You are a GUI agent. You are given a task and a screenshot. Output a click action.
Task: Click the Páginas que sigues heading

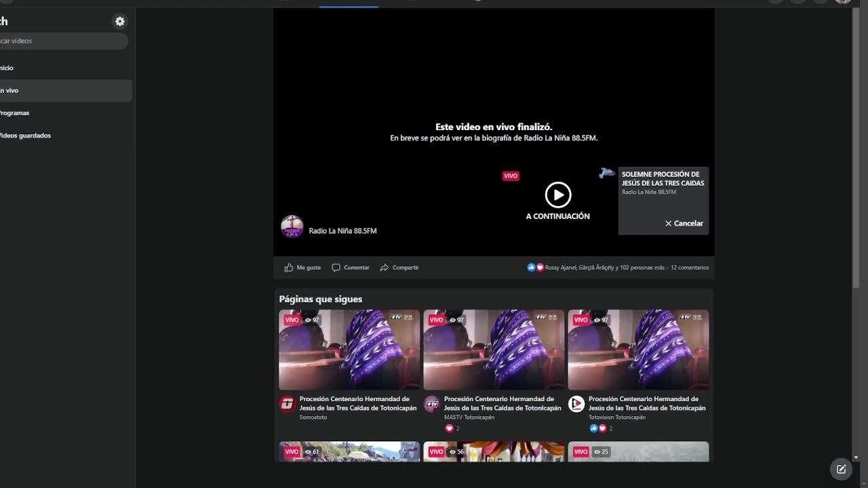(321, 299)
